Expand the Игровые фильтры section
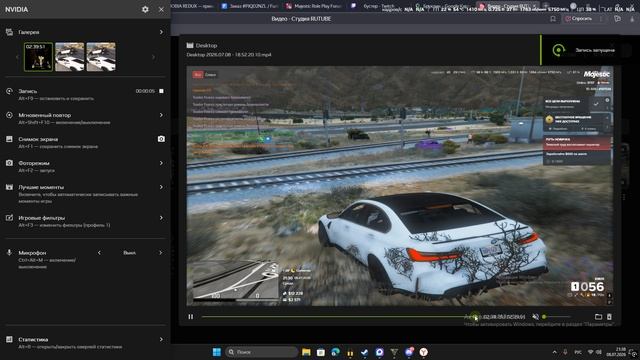The height and width of the screenshot is (360, 640). pyautogui.click(x=161, y=218)
